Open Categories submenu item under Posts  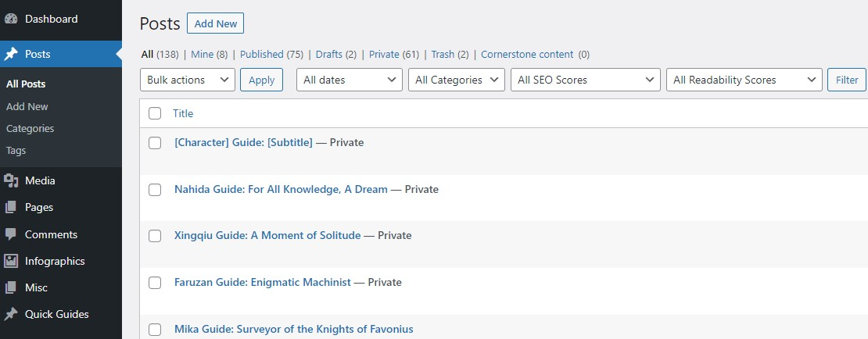30,128
